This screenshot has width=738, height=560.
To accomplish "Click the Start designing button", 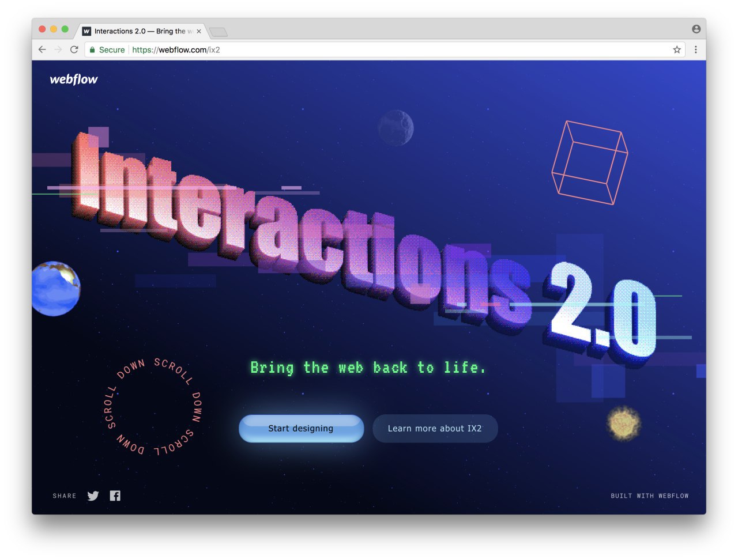I will [301, 429].
